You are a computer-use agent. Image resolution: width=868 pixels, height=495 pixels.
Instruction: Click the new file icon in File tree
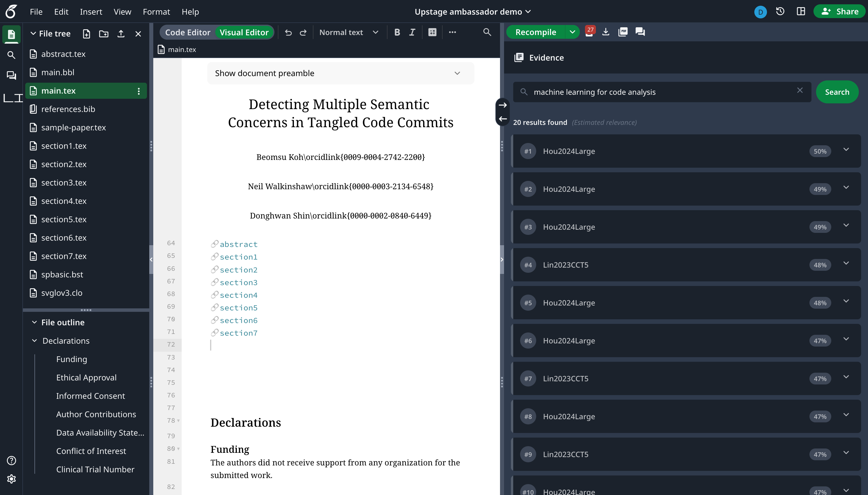pos(86,34)
